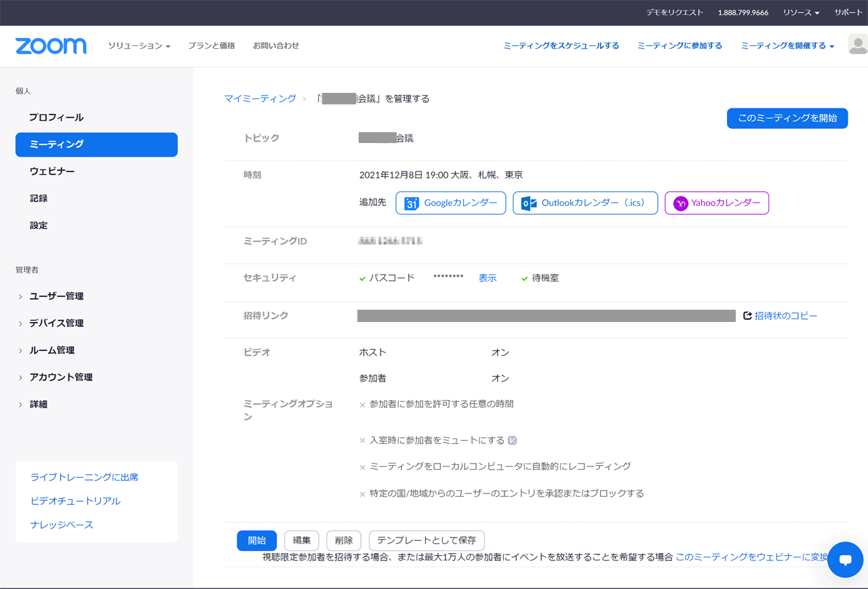The width and height of the screenshot is (868, 589).
Task: Open ミーティングを開催する dropdown
Action: point(787,45)
